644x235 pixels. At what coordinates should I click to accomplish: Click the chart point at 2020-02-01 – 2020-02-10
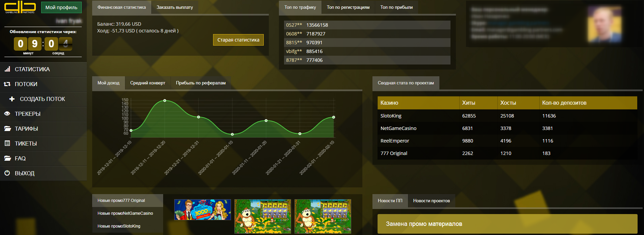(334, 117)
